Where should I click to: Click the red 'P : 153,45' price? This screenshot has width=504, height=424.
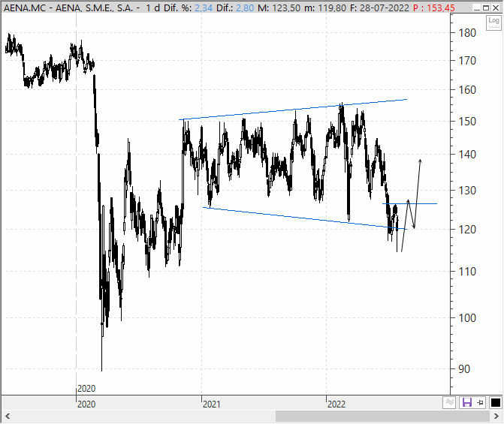434,8
